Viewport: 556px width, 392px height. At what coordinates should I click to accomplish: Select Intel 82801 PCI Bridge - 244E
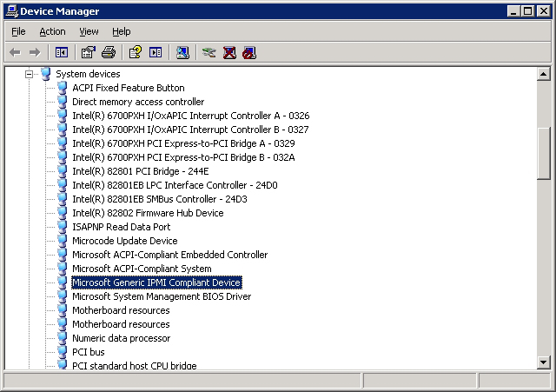pos(141,171)
